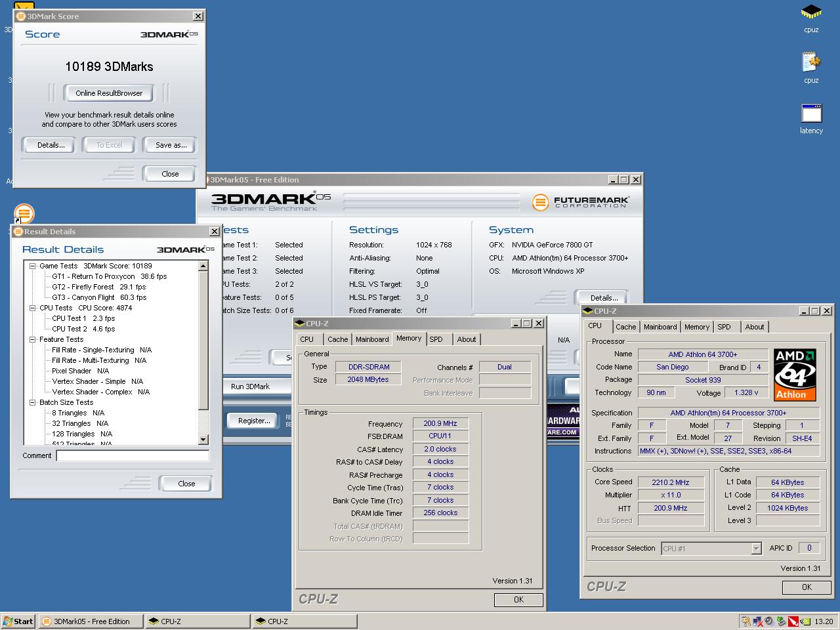Click the right CPU-Z window title icon

pos(587,311)
